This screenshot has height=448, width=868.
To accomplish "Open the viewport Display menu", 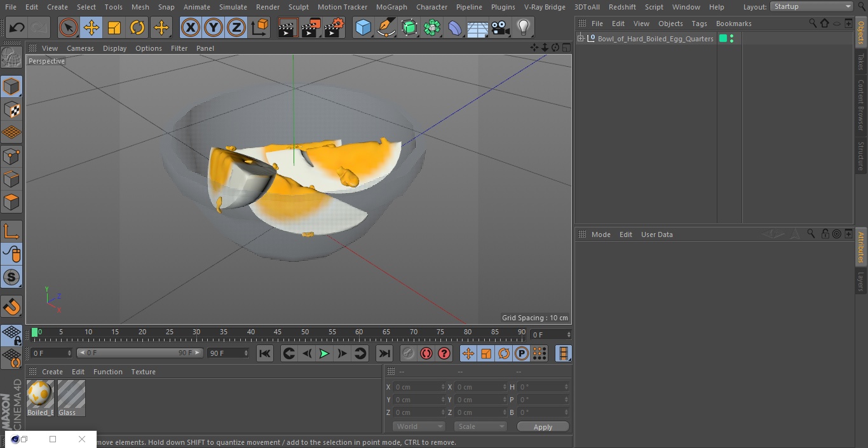I will (114, 48).
